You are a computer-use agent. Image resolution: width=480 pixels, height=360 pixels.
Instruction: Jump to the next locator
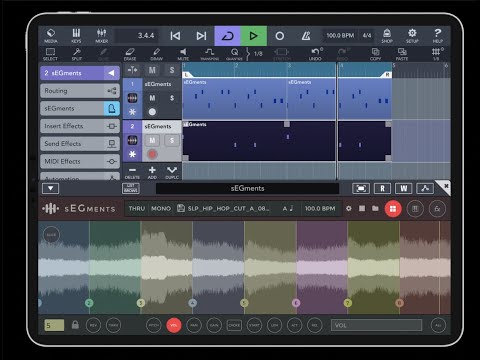(201, 36)
